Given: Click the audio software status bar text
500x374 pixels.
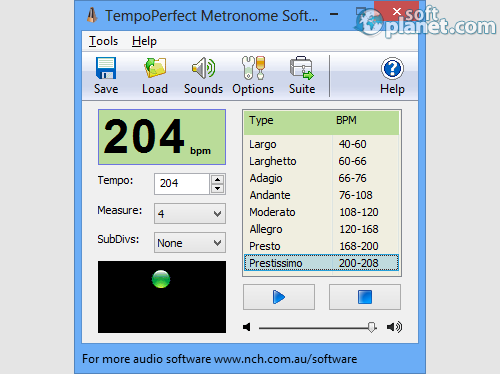Looking at the screenshot, I should point(219,359).
